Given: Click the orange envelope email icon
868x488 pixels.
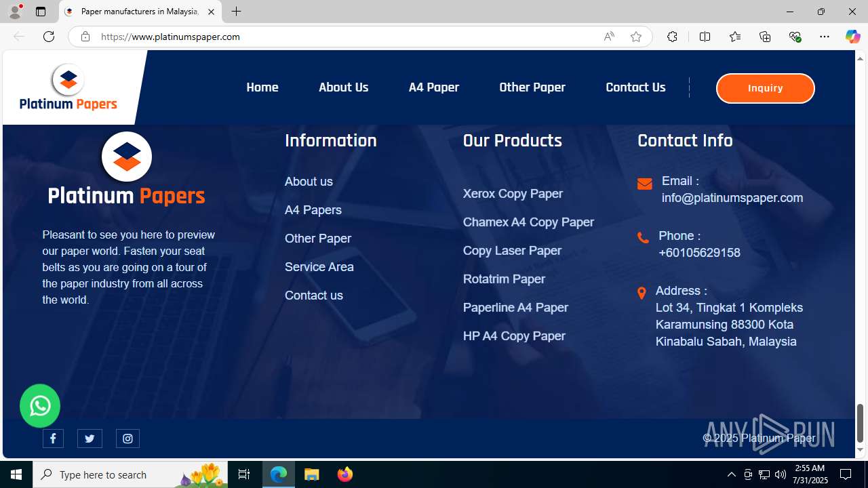Looking at the screenshot, I should [x=645, y=184].
